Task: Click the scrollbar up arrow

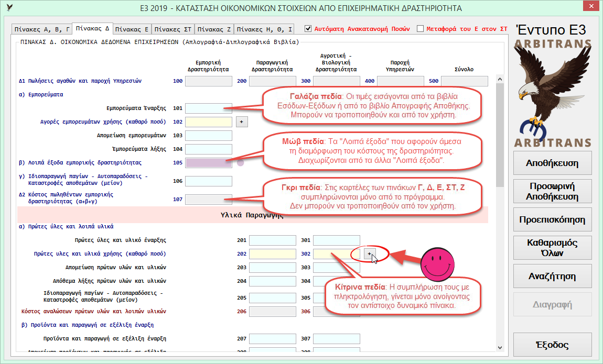Action: point(500,80)
